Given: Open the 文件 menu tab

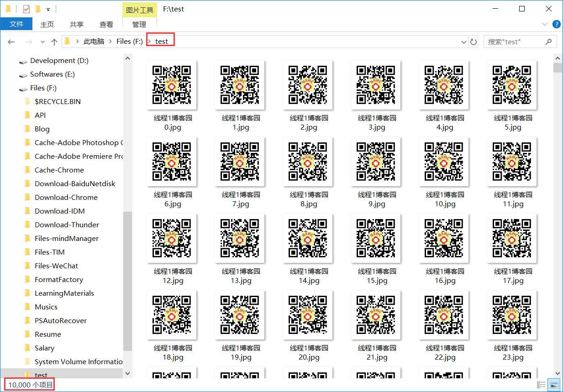Looking at the screenshot, I should (16, 24).
